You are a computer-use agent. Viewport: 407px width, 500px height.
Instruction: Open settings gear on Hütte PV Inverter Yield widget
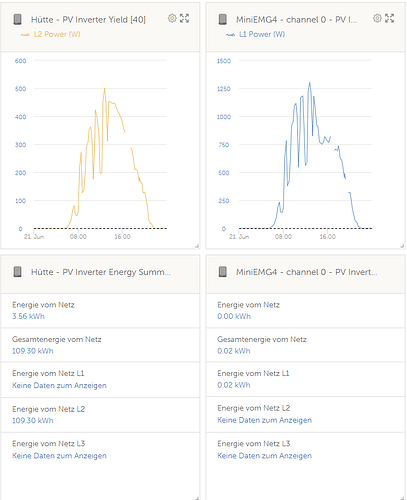point(172,18)
